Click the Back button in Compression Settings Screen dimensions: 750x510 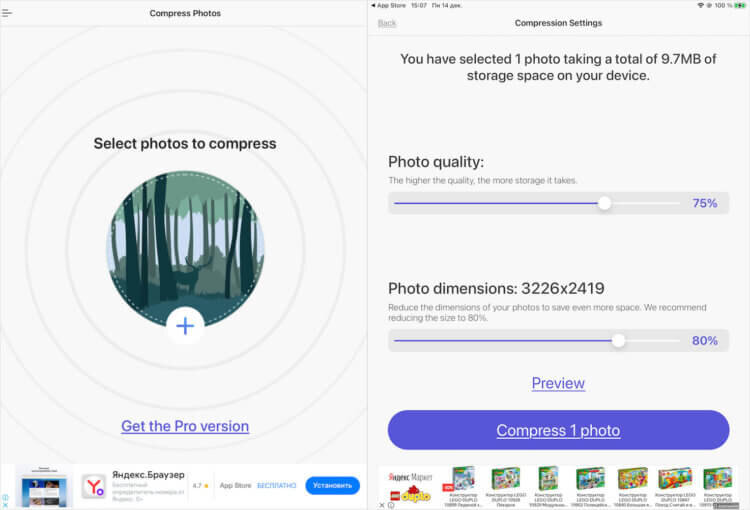[x=386, y=23]
